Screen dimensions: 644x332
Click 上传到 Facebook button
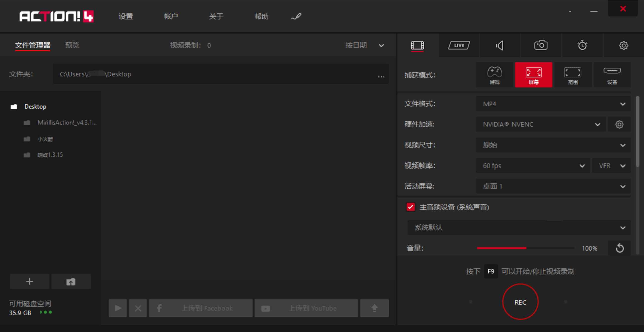pos(201,308)
